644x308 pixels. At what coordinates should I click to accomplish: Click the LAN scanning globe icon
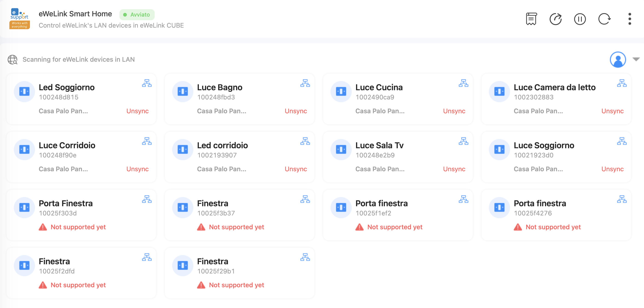pos(12,59)
